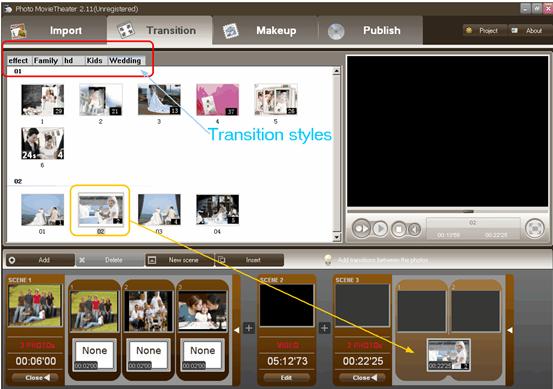
Task: Select photo 2 in Scene 1
Action: point(148,312)
